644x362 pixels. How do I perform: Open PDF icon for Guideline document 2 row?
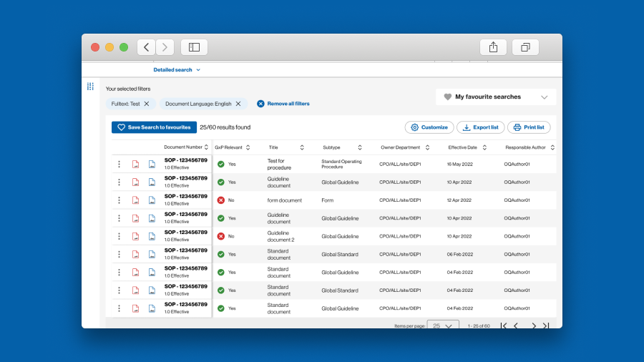135,236
